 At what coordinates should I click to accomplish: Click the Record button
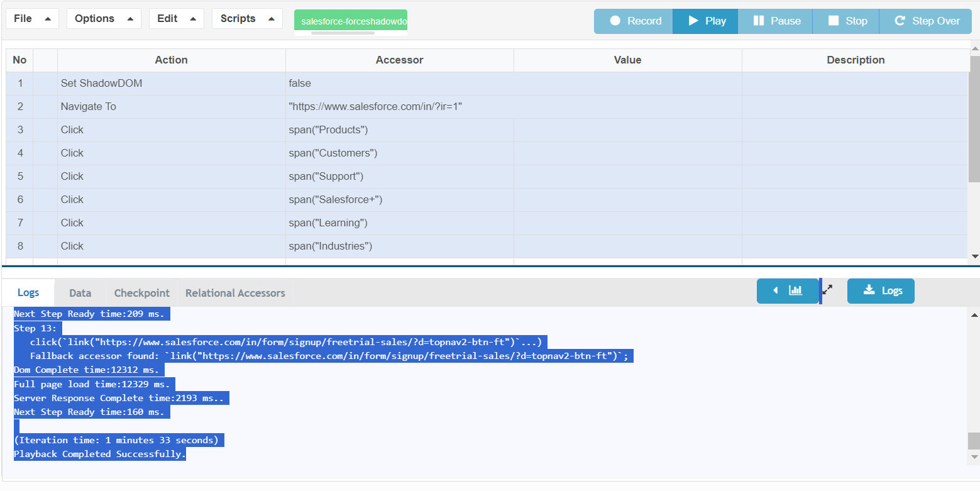(x=634, y=21)
